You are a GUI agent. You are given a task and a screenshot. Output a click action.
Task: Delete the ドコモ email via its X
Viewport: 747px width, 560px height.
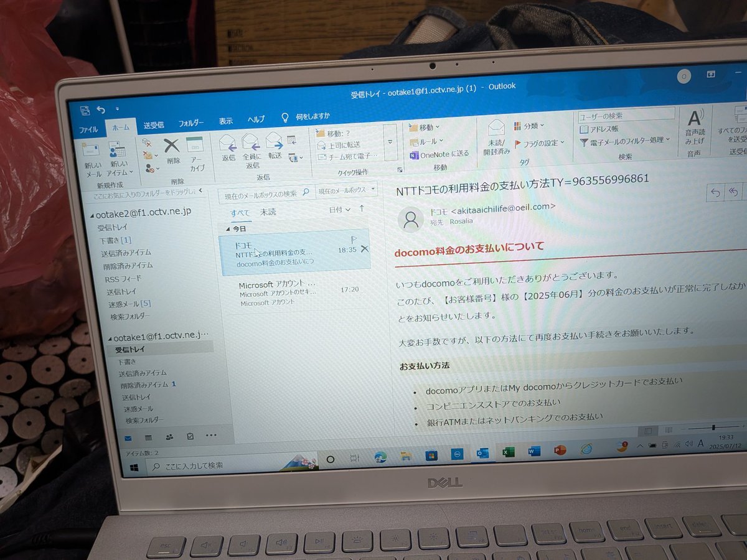pyautogui.click(x=364, y=249)
